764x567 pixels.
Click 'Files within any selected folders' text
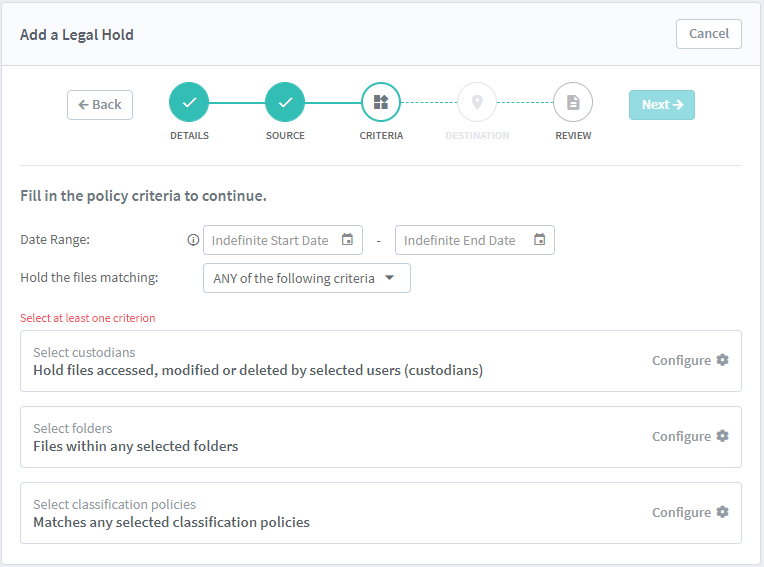pyautogui.click(x=135, y=446)
